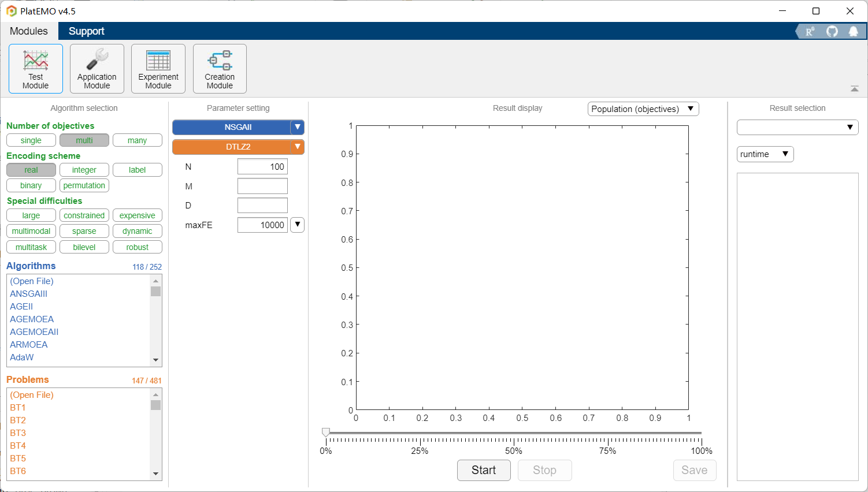Toggle the dynamic difficulty filter
The height and width of the screenshot is (492, 868).
(138, 231)
